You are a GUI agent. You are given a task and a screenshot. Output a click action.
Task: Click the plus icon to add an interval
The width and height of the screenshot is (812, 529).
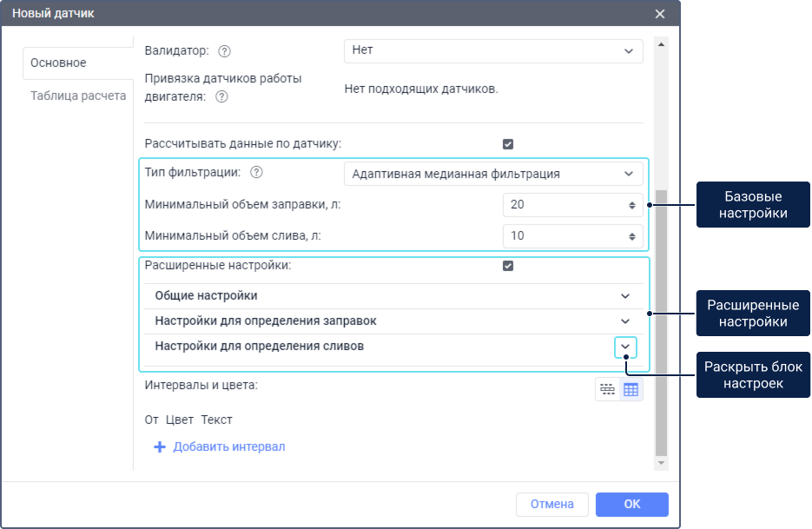(x=159, y=447)
